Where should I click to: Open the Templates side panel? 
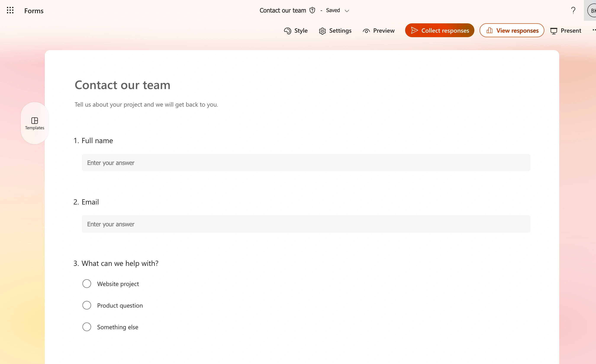(x=35, y=123)
